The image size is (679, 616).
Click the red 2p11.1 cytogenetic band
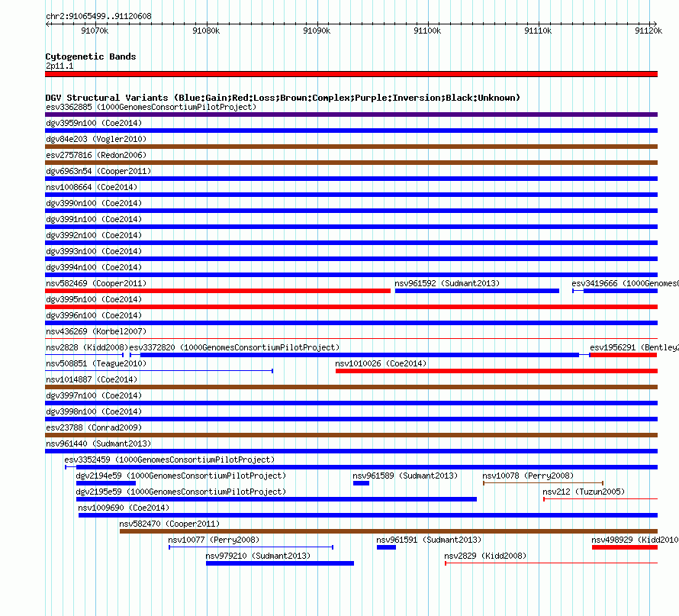[351, 74]
